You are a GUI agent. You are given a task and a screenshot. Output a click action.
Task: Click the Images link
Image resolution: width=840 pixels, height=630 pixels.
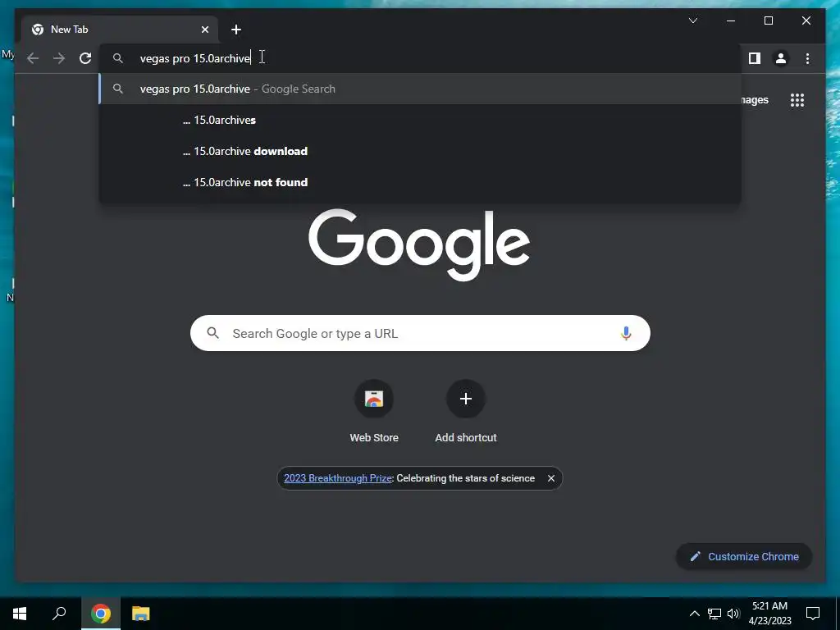pos(755,99)
